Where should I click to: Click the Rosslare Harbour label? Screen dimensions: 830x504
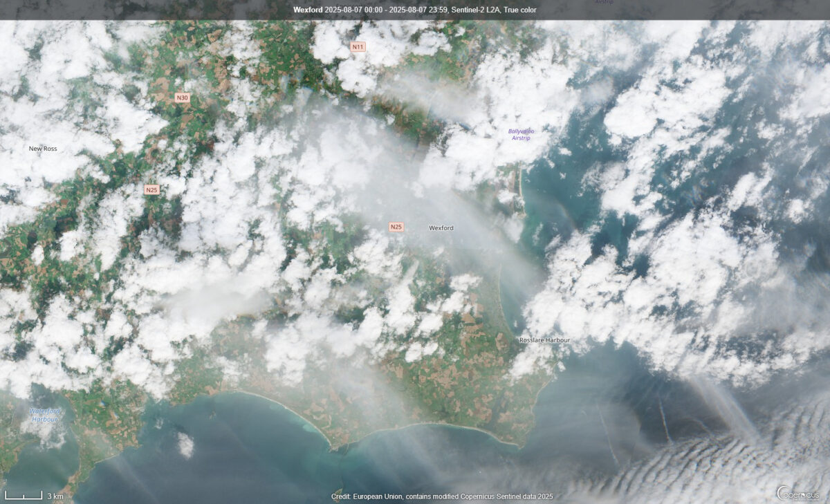(545, 340)
